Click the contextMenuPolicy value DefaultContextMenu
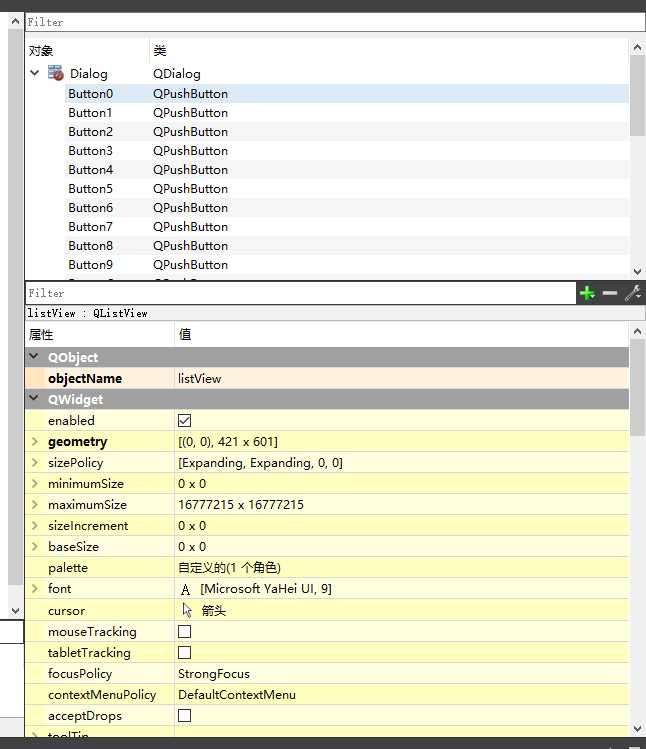Image resolution: width=646 pixels, height=749 pixels. [237, 695]
